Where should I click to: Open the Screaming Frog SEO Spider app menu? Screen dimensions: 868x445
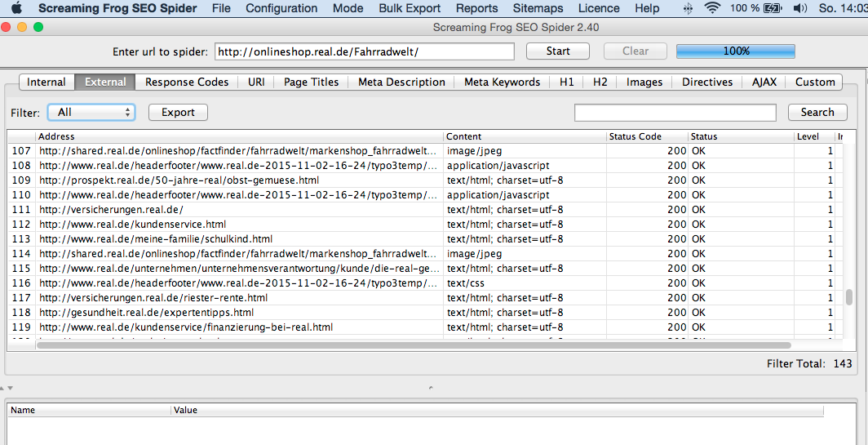pyautogui.click(x=117, y=8)
